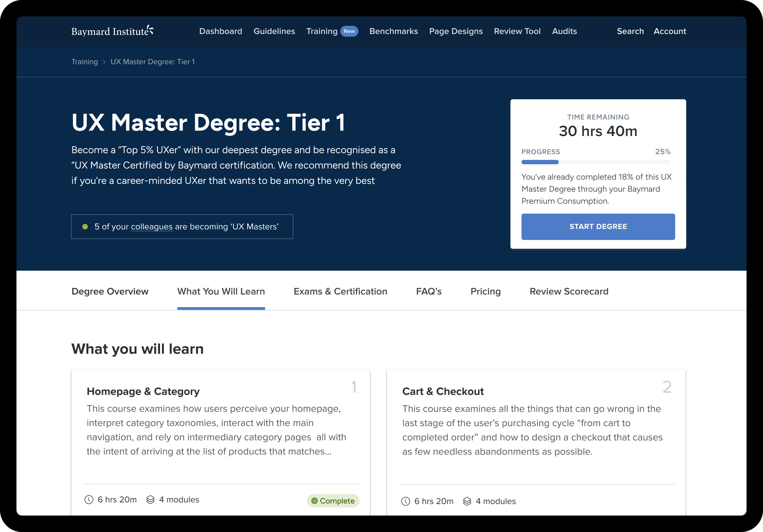Click the modules stack icon in Cart & Checkout card
The image size is (763, 532).
coord(467,501)
